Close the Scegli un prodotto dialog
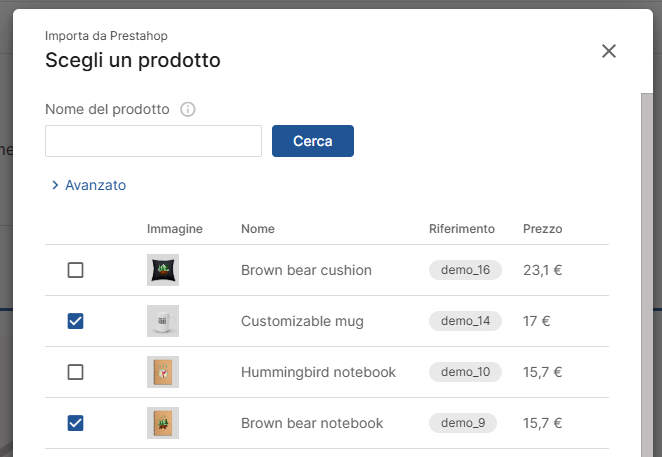This screenshot has width=662, height=457. coord(609,51)
